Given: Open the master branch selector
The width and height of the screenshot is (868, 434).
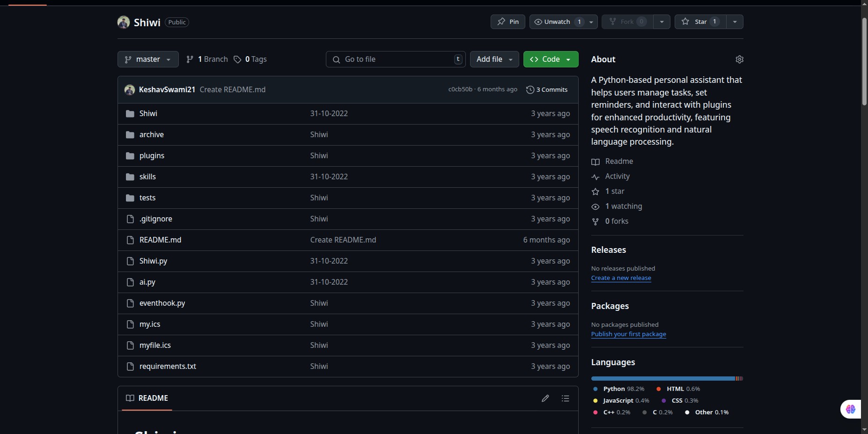Looking at the screenshot, I should (148, 59).
